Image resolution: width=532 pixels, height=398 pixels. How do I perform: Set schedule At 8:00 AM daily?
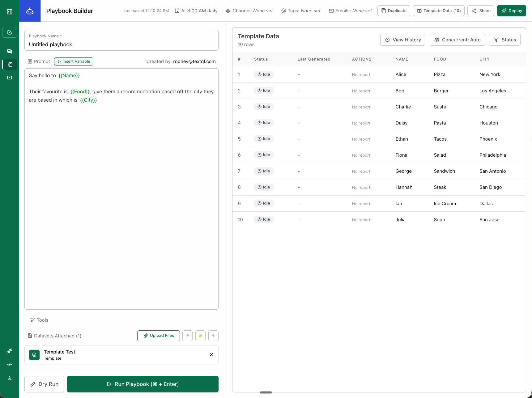[196, 11]
